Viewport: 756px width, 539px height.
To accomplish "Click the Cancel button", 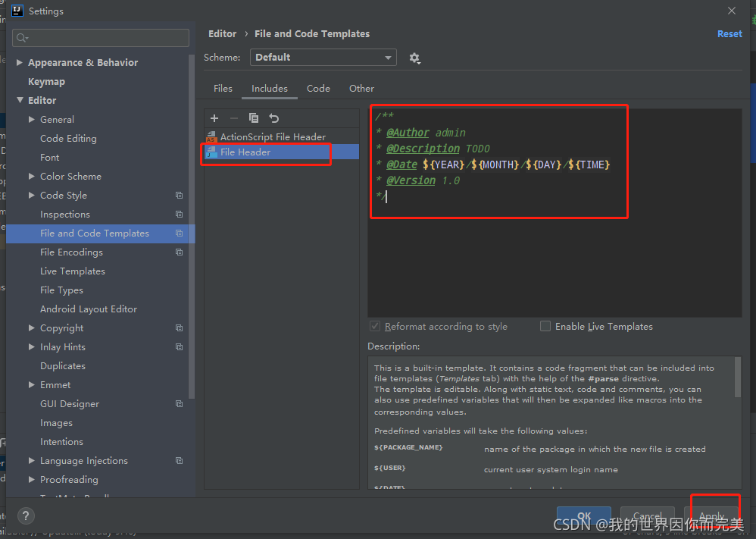I will (x=647, y=515).
